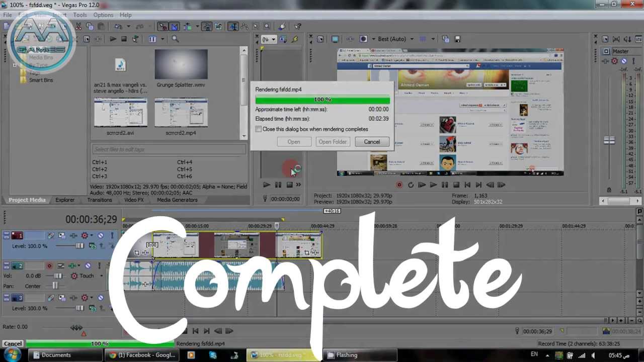Open the Help menu

126,15
